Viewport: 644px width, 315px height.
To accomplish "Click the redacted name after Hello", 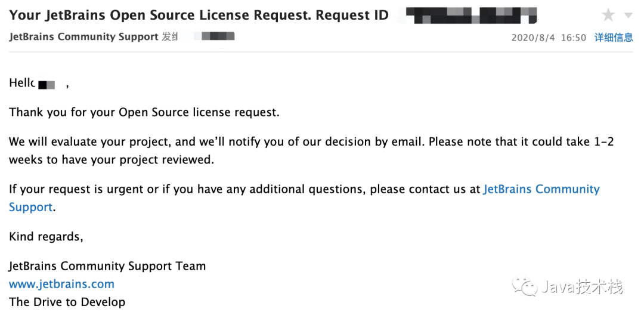I will pos(47,85).
